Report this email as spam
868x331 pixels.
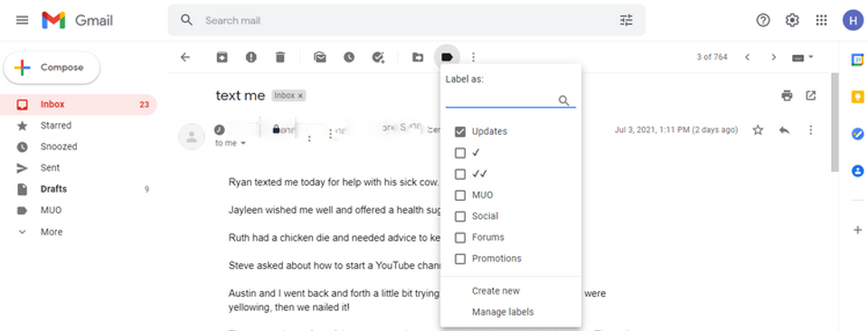(x=251, y=57)
